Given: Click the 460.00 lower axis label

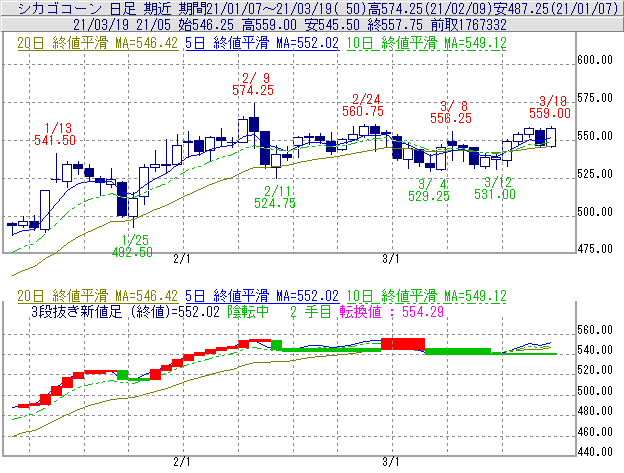Looking at the screenshot, I should click(595, 432).
